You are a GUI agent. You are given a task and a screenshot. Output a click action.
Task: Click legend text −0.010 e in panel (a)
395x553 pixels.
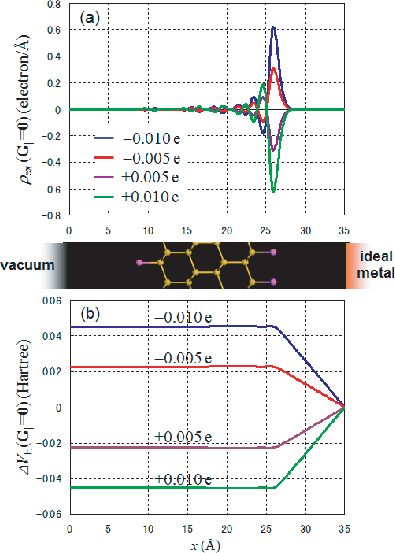[x=151, y=139]
